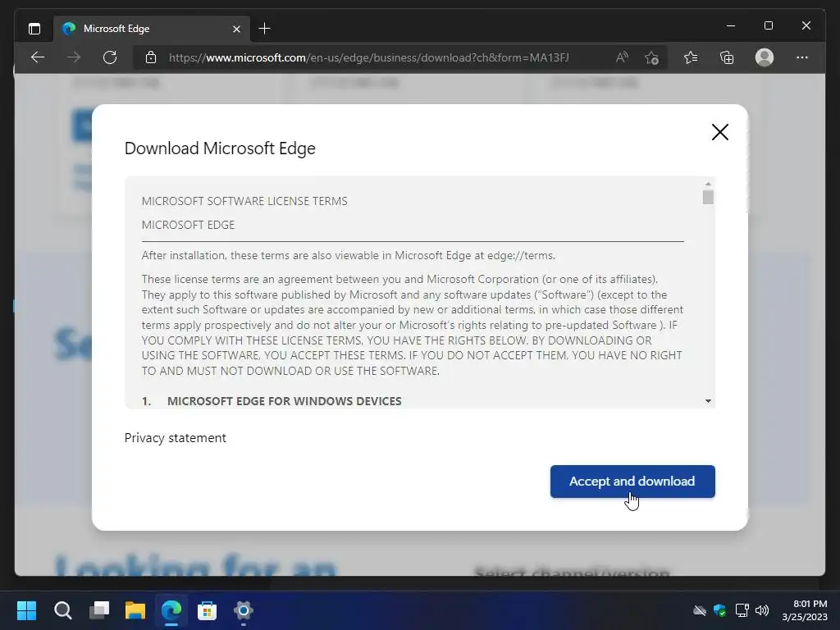Click the license terms scroll-down arrow
This screenshot has width=840, height=630.
pos(708,400)
